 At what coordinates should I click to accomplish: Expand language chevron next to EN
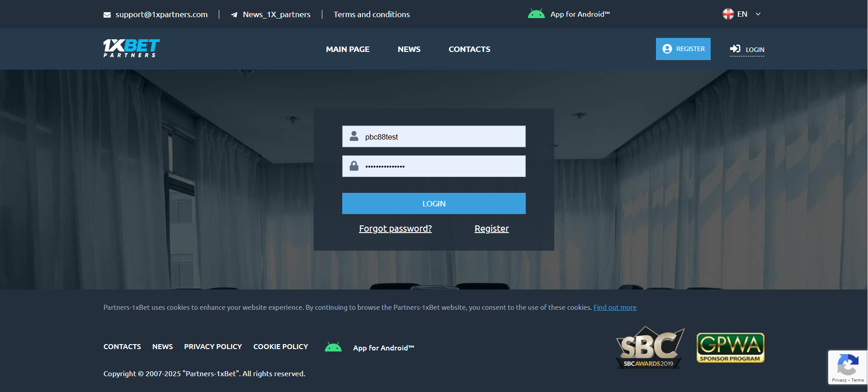point(758,14)
